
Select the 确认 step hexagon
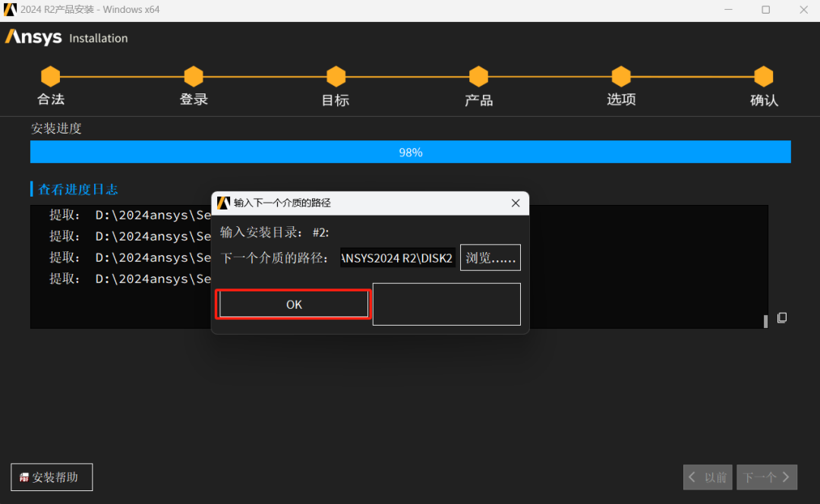764,77
